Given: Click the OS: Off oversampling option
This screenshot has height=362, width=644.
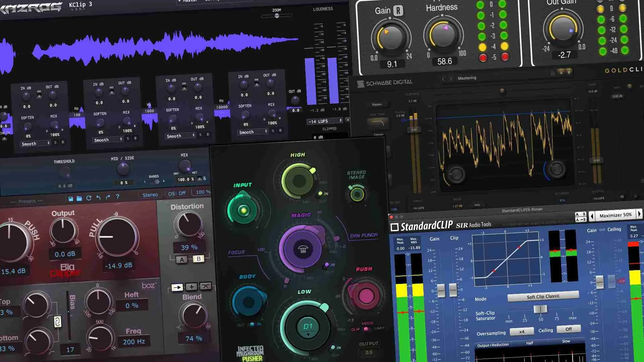Looking at the screenshot, I should pyautogui.click(x=177, y=193).
